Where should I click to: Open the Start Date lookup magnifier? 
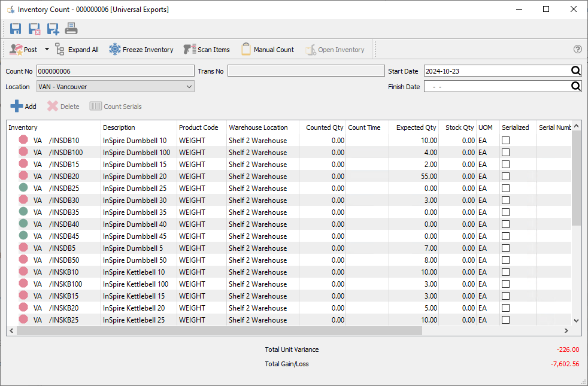pos(575,71)
